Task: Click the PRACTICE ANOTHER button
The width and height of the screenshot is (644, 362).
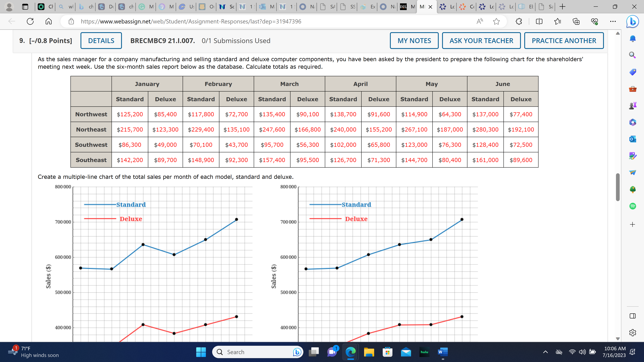Action: pos(564,40)
